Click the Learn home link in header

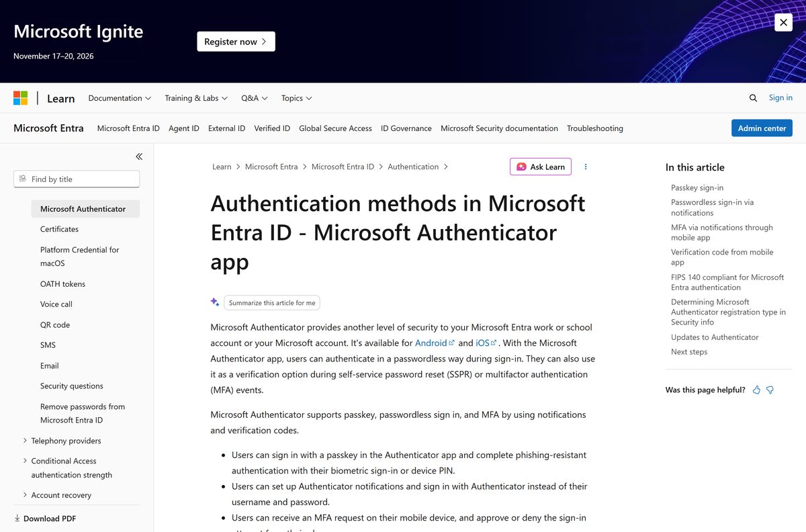pos(60,98)
